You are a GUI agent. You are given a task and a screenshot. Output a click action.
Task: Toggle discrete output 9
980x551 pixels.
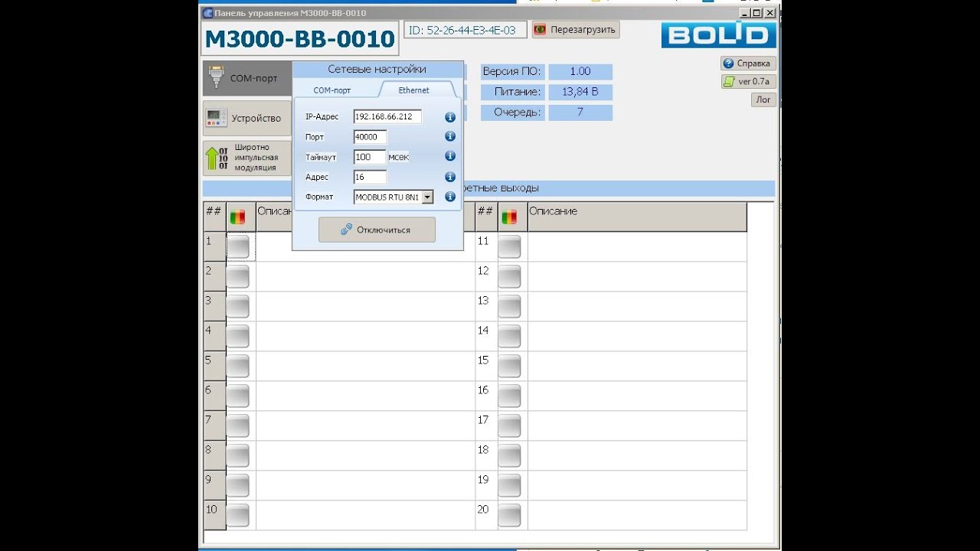click(x=238, y=485)
